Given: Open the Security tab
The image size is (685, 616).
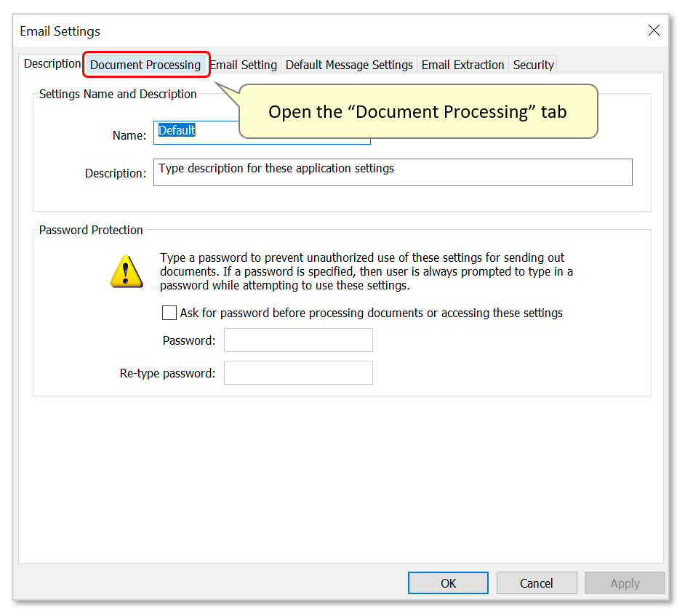Looking at the screenshot, I should (x=532, y=65).
